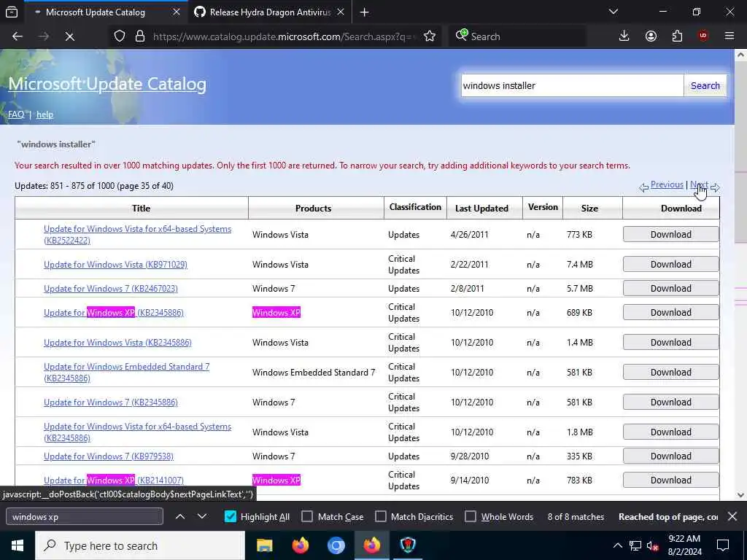The height and width of the screenshot is (560, 747).
Task: Enable the Whole Words checkbox
Action: [x=471, y=517]
